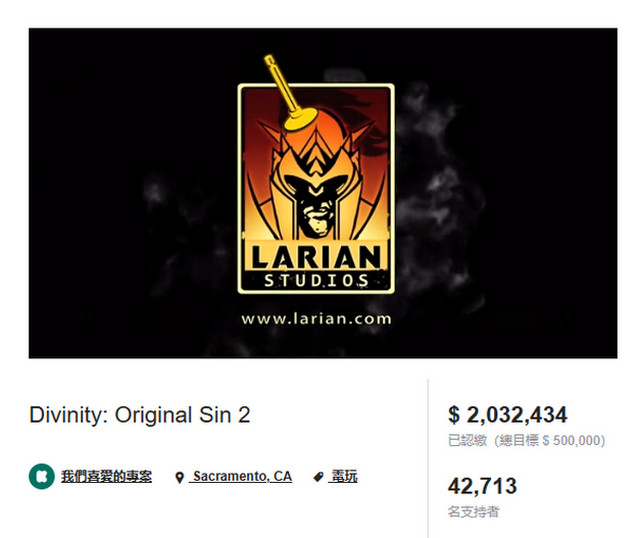Image resolution: width=640 pixels, height=538 pixels.
Task: Open the 我們喜愛的專案 link
Action: coord(107,476)
